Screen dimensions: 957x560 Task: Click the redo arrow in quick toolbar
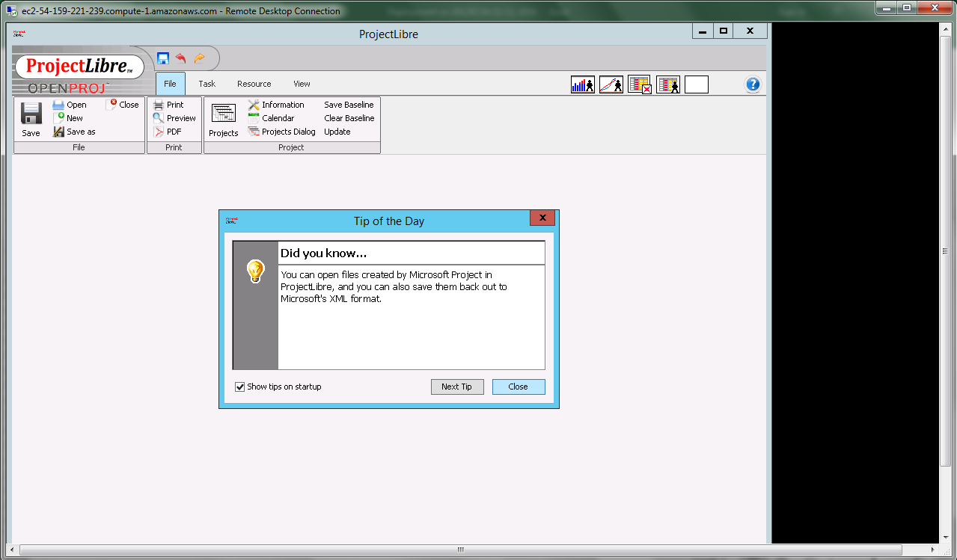[199, 58]
